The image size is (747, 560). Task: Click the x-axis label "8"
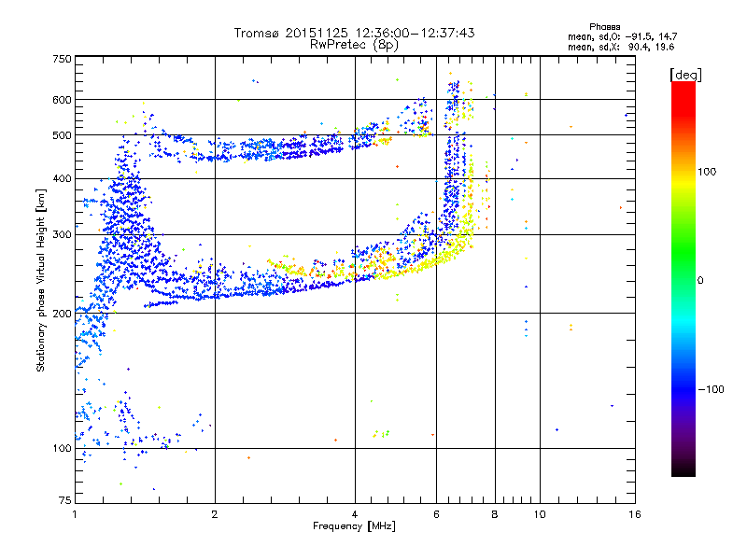495,514
